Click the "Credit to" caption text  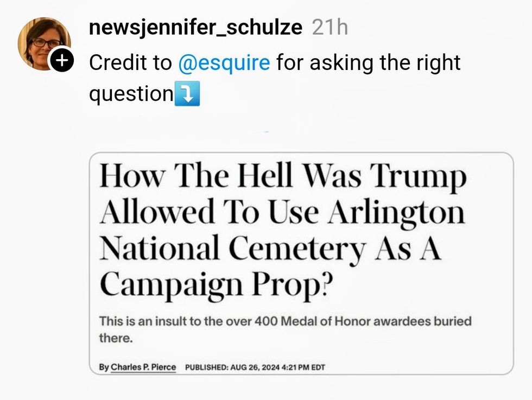click(x=130, y=63)
